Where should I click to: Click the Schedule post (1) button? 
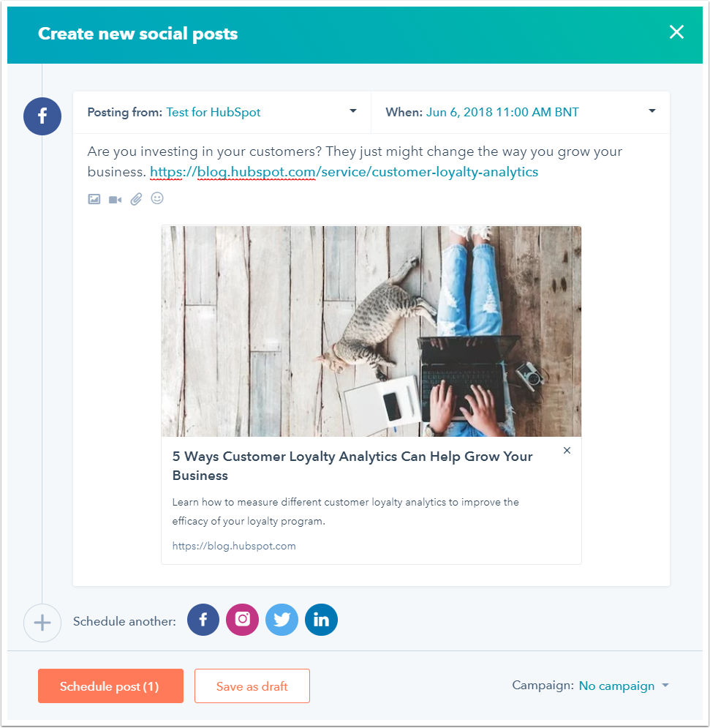click(110, 686)
